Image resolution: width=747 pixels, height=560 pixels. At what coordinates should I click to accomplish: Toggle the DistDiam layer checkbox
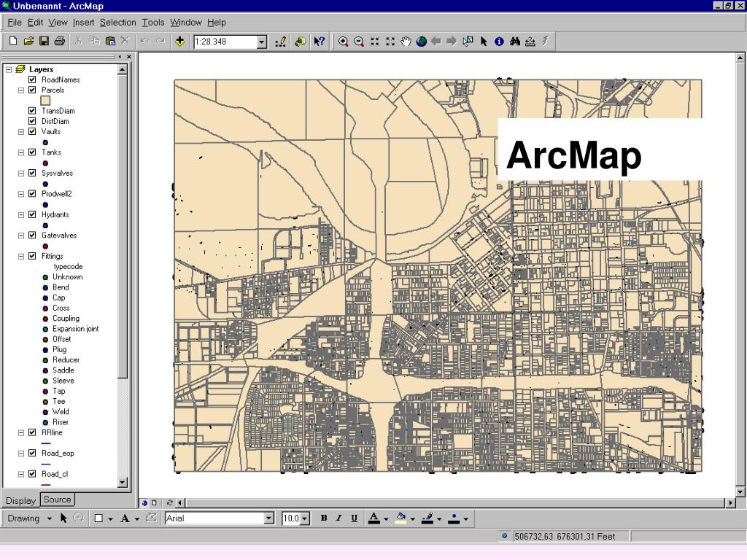(32, 121)
